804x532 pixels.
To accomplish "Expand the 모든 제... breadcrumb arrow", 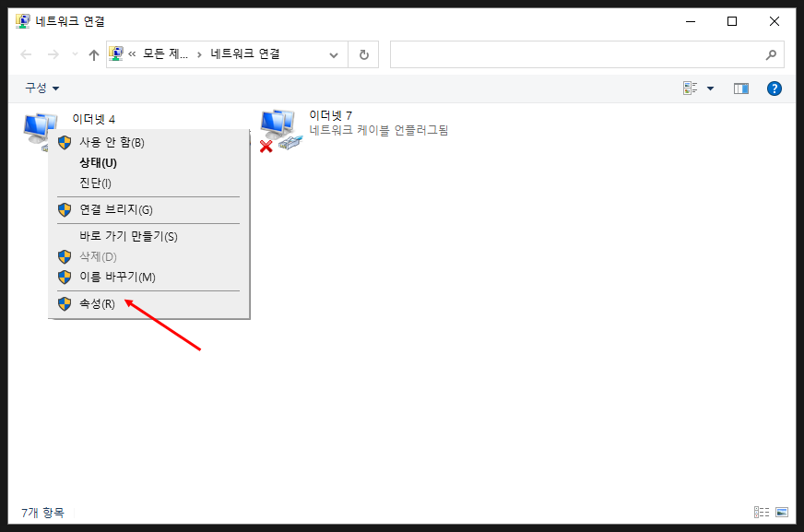I will coord(199,54).
